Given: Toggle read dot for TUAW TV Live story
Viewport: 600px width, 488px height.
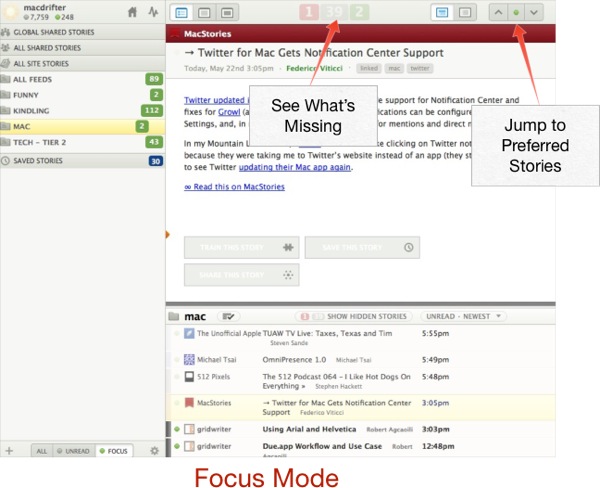Looking at the screenshot, I should click(x=177, y=333).
